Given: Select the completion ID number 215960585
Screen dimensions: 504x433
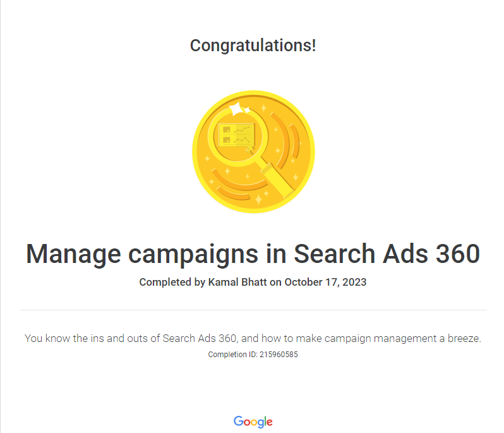Looking at the screenshot, I should 279,355.
